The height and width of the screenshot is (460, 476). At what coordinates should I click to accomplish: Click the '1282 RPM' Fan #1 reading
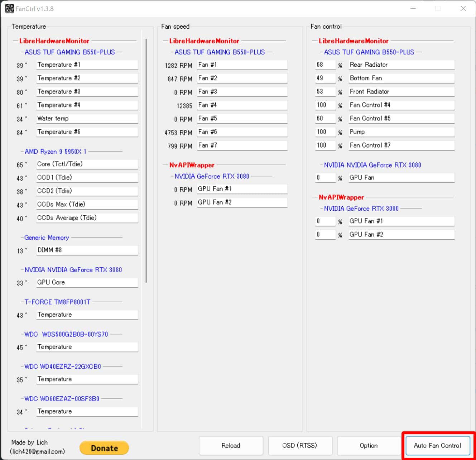click(178, 66)
